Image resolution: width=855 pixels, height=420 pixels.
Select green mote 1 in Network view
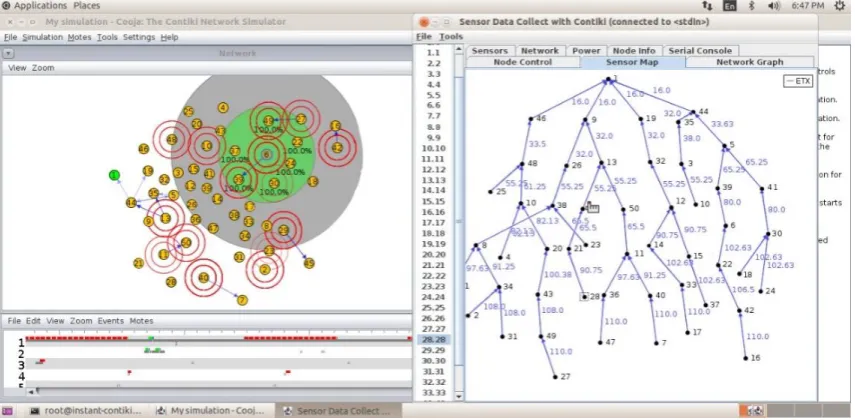click(x=114, y=175)
